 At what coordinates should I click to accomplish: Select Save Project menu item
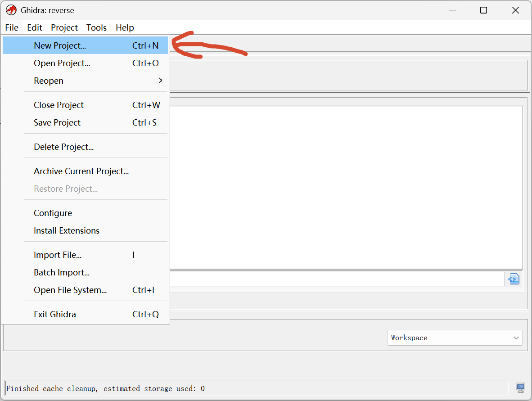tap(57, 123)
